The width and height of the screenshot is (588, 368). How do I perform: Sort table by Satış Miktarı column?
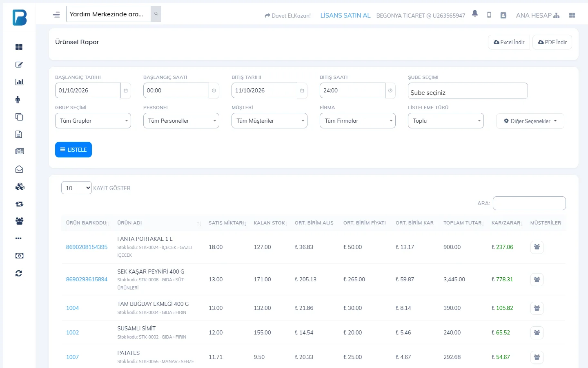(227, 223)
